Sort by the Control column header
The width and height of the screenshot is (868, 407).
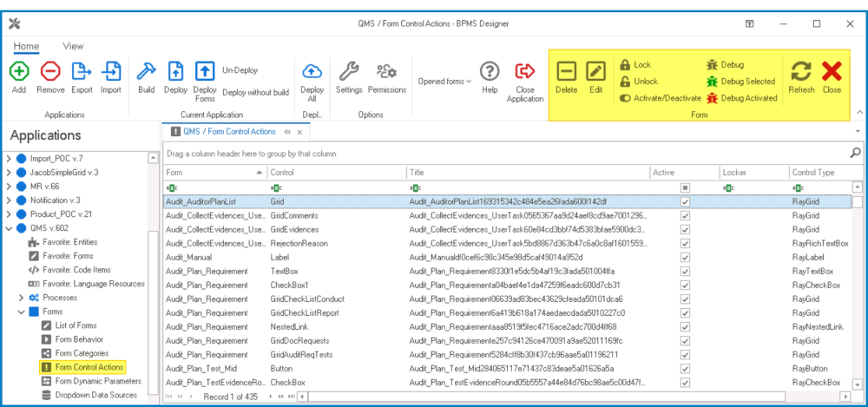[337, 172]
